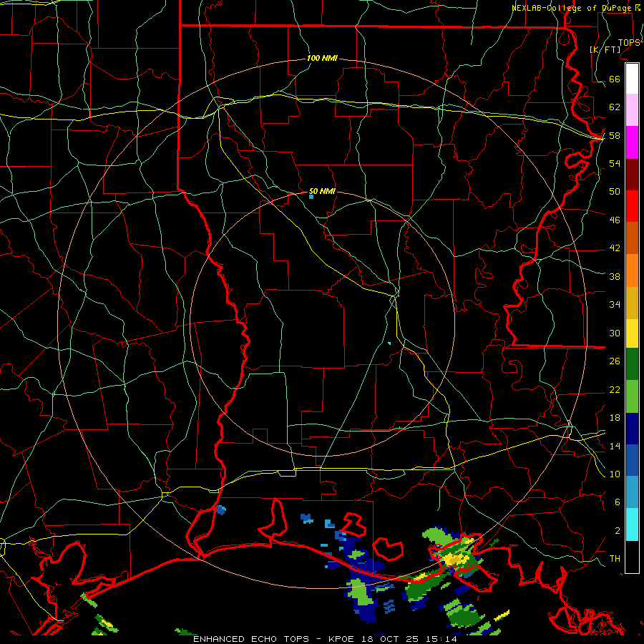Click the legend value "14"
644x644 pixels.
pos(615,446)
